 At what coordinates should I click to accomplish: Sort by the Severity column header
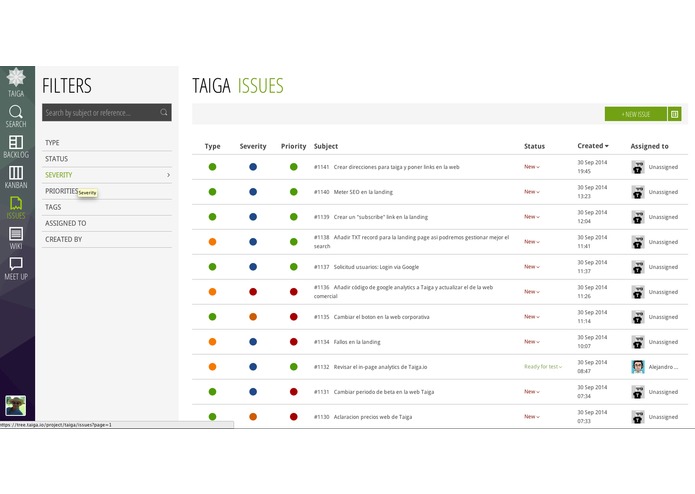coord(253,146)
